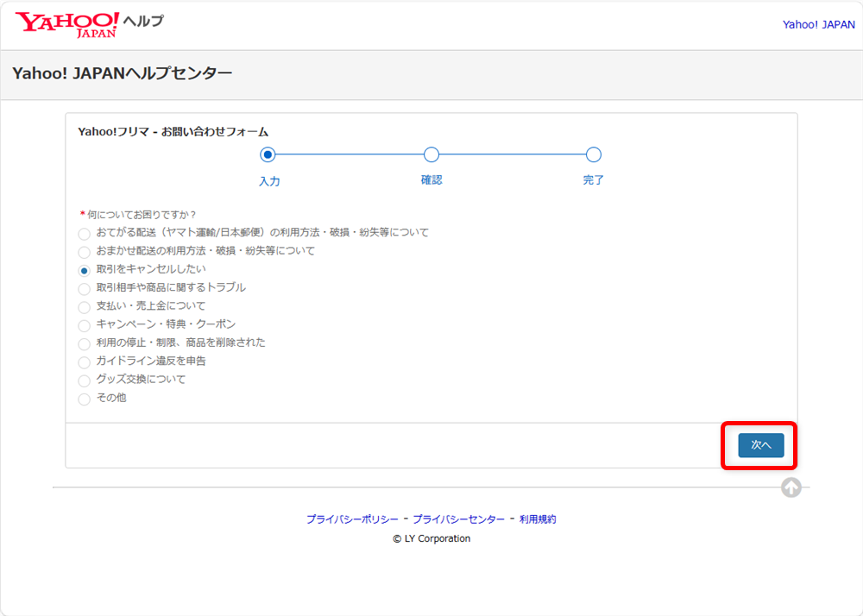The height and width of the screenshot is (616, 863).
Task: Choose 取引相手や商品に関するトラブル option
Action: (x=85, y=289)
